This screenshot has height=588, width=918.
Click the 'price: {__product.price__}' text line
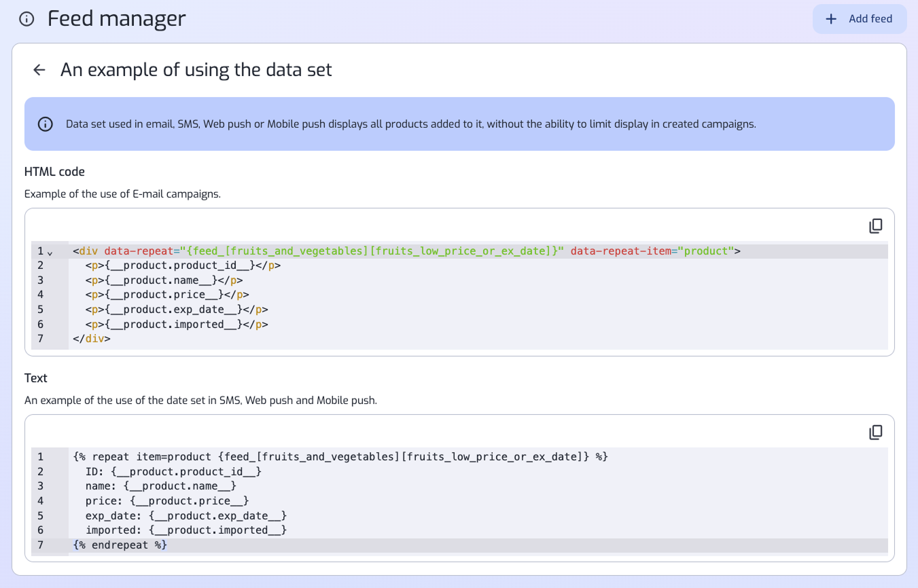click(166, 501)
